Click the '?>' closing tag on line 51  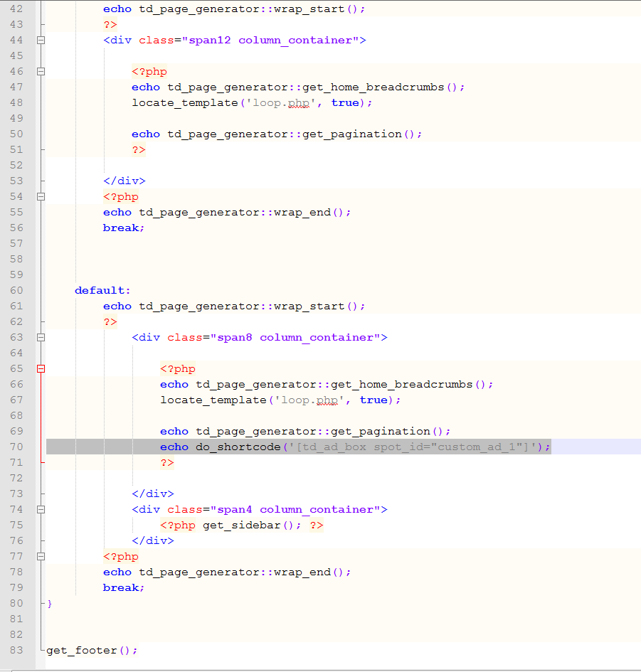click(x=139, y=150)
